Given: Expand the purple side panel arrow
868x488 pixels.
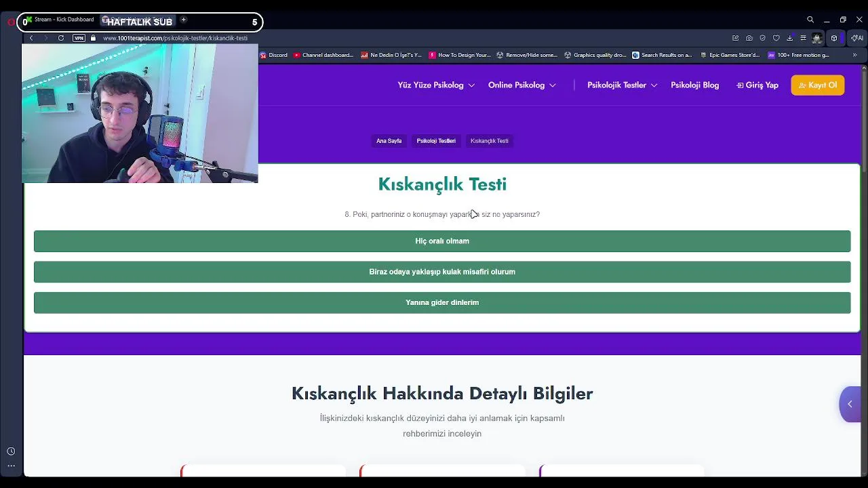Looking at the screenshot, I should pos(850,404).
